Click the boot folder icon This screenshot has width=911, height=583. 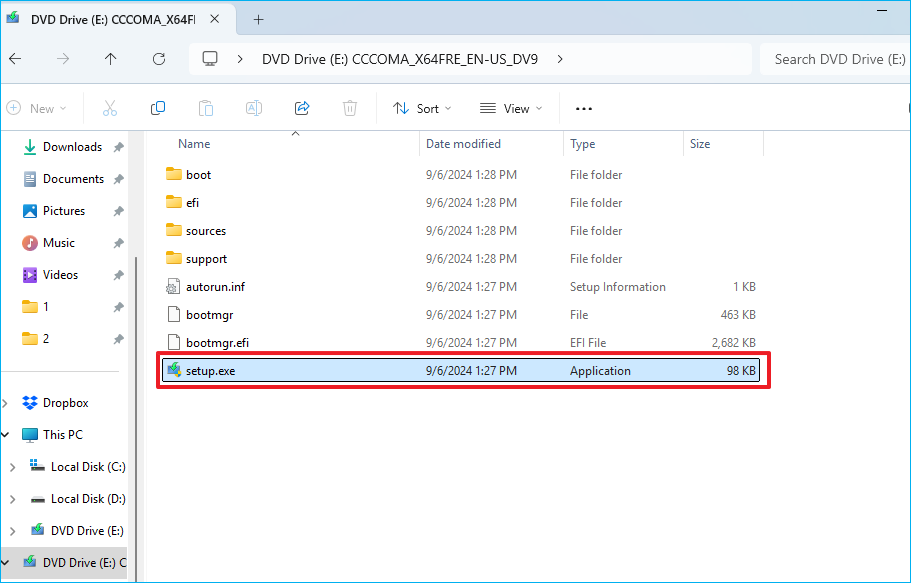(x=174, y=174)
